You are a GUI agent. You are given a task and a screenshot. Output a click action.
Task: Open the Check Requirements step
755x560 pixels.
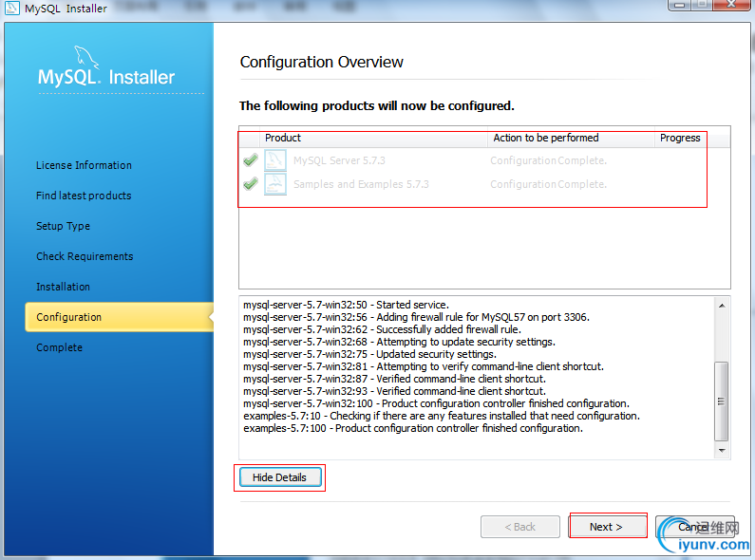pos(85,256)
